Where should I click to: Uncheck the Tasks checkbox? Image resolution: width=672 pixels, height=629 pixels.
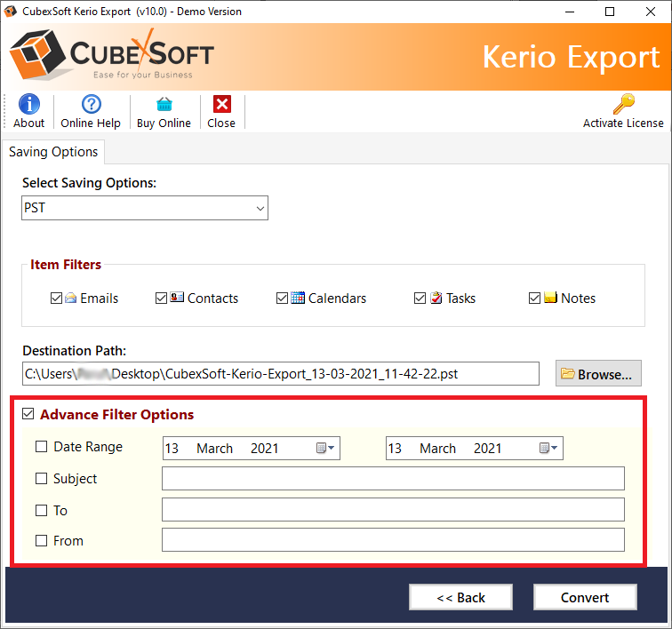click(x=420, y=299)
